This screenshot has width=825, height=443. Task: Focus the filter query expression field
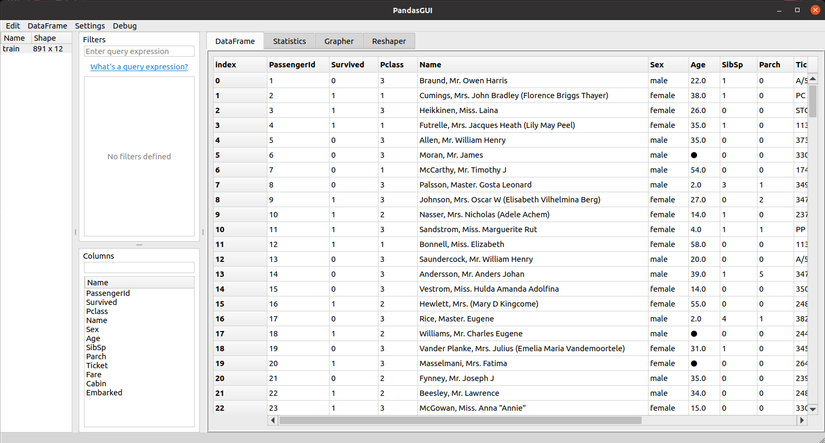coord(139,51)
